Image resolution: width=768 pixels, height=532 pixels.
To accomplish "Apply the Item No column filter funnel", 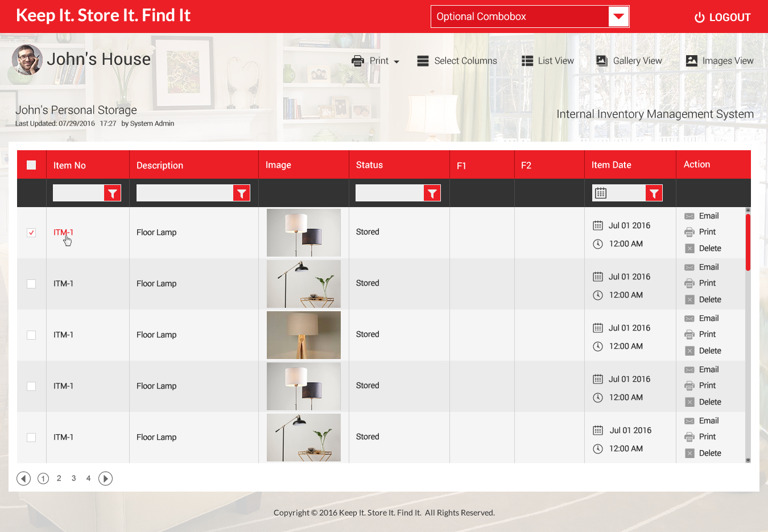I will (113, 192).
